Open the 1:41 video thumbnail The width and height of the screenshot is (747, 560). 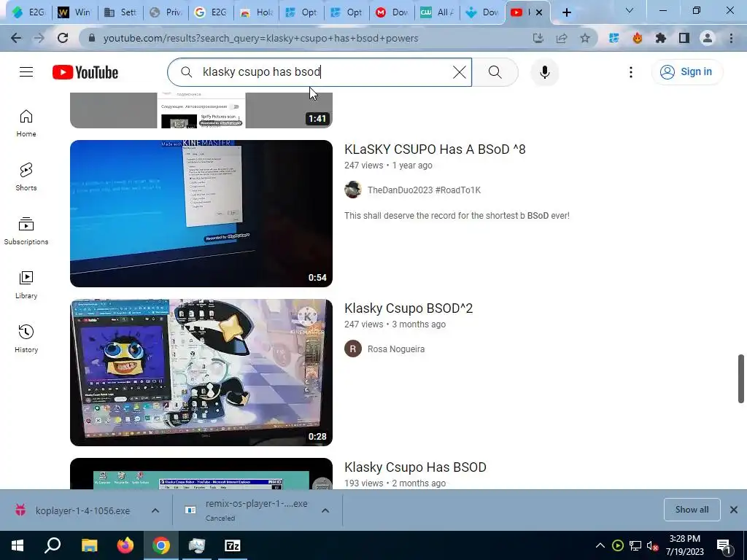(201, 111)
